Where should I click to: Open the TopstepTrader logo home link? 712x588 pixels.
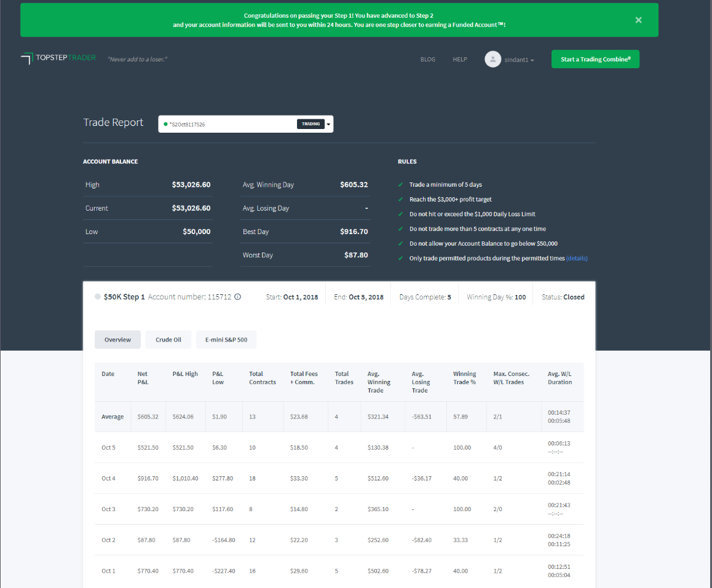click(x=58, y=58)
